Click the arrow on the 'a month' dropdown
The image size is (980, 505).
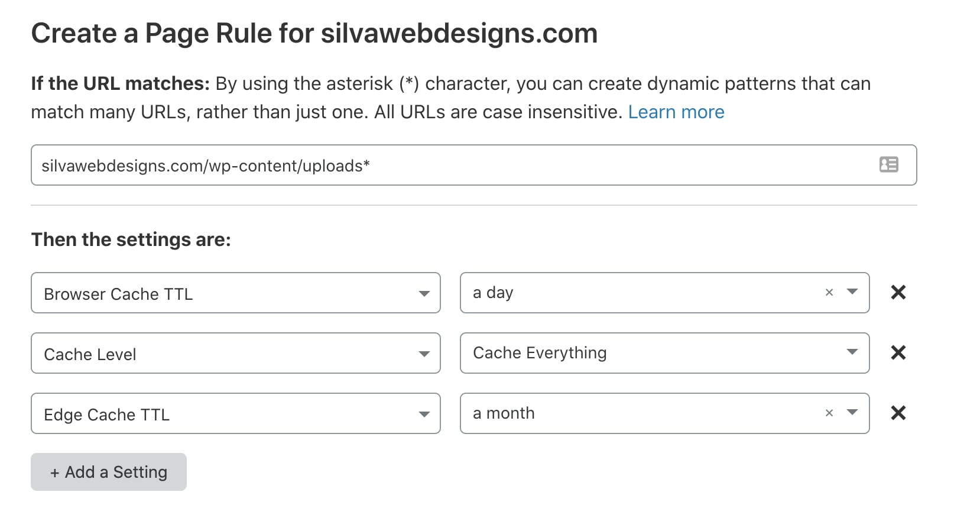(x=852, y=412)
